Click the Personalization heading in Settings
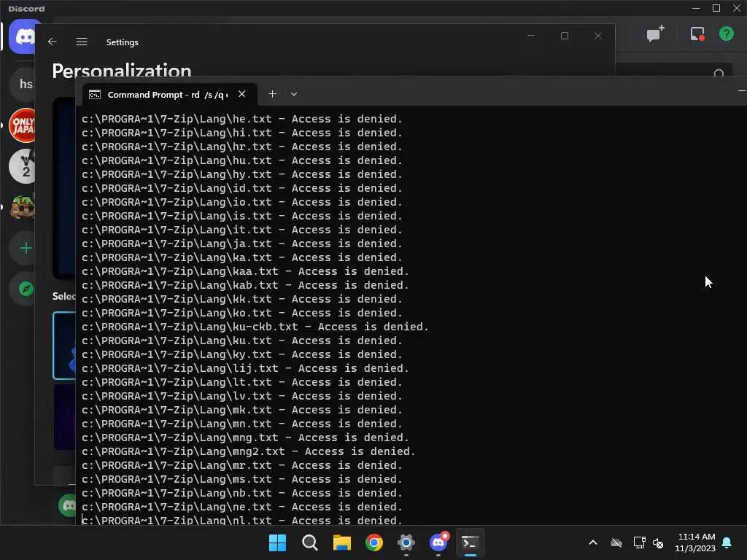This screenshot has height=560, width=747. click(x=122, y=71)
